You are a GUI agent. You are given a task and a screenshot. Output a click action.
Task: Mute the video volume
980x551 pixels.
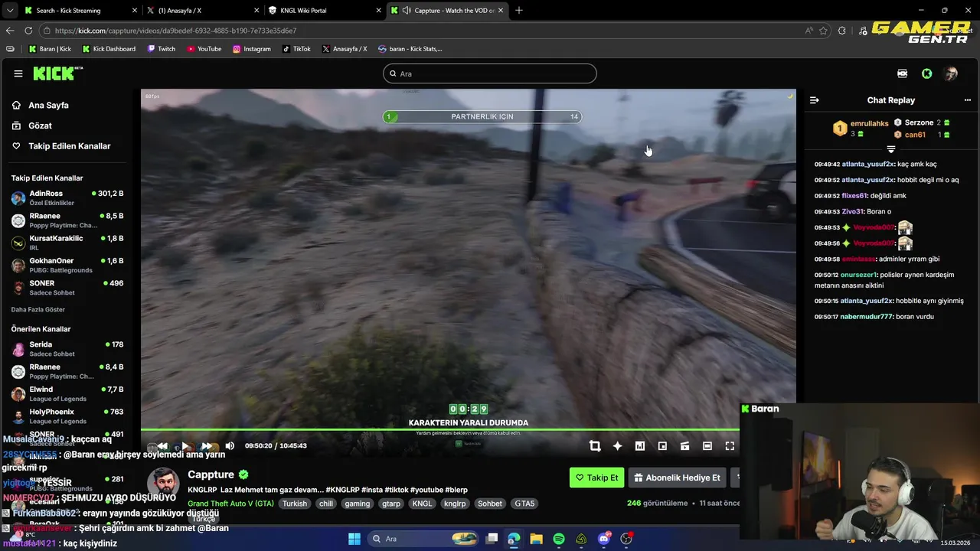[230, 446]
